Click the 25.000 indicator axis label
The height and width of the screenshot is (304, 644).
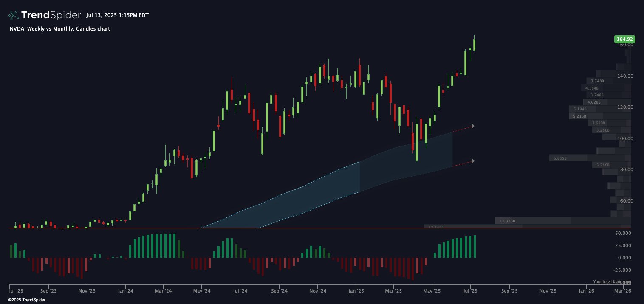click(x=623, y=245)
